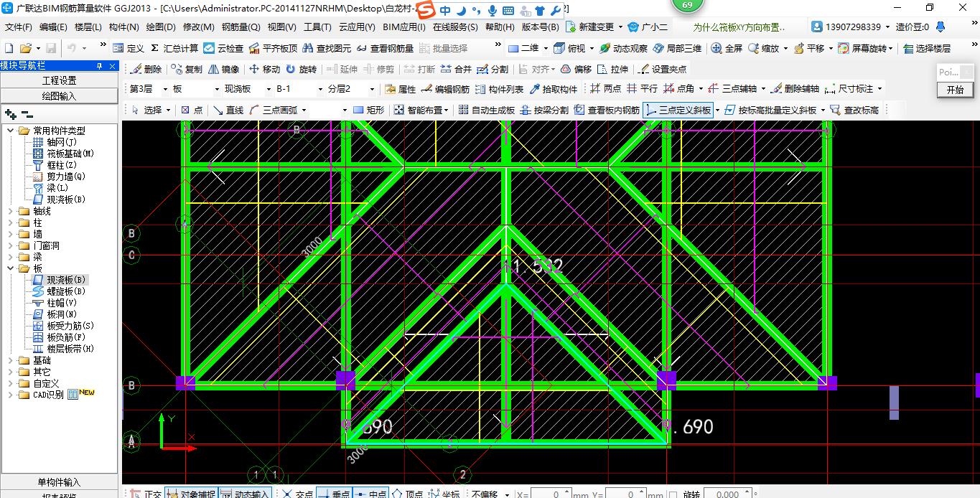Image resolution: width=980 pixels, height=498 pixels.
Task: Click 设置夹点 set grip points
Action: 662,69
